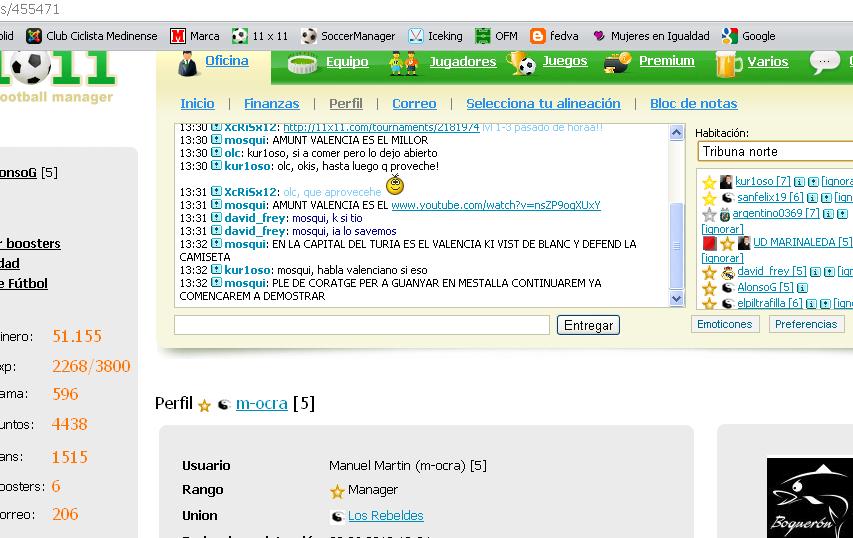This screenshot has height=538, width=853.
Task: Click the Varios beer mug icon
Action: coord(727,64)
